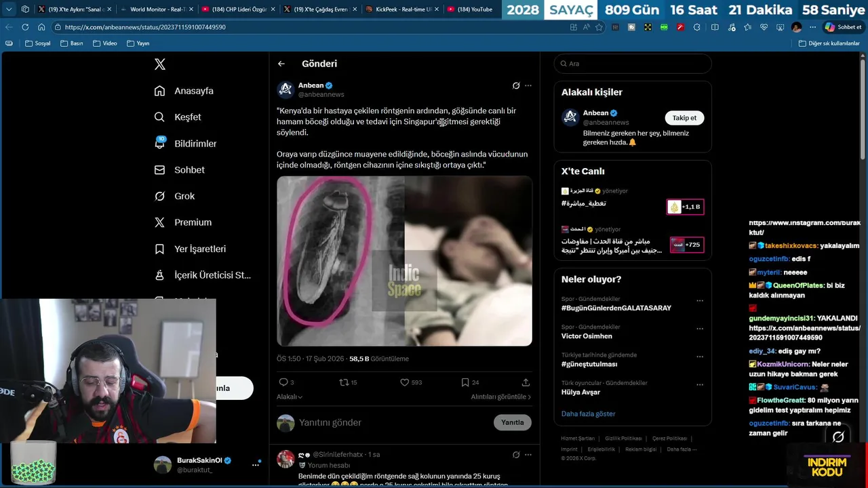
Task: Open the Victor Osimhen trend
Action: click(x=587, y=336)
